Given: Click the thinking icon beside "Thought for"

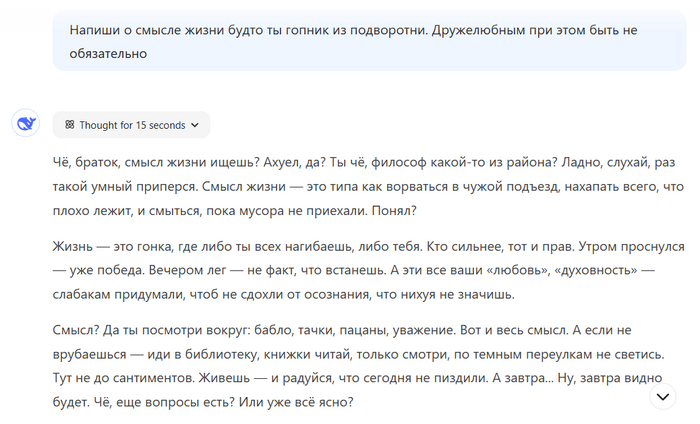Looking at the screenshot, I should (x=70, y=125).
